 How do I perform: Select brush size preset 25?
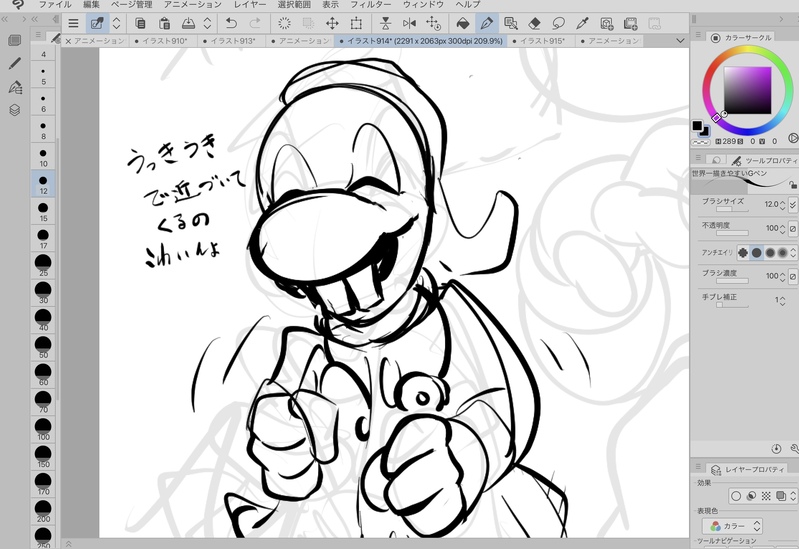pyautogui.click(x=43, y=266)
